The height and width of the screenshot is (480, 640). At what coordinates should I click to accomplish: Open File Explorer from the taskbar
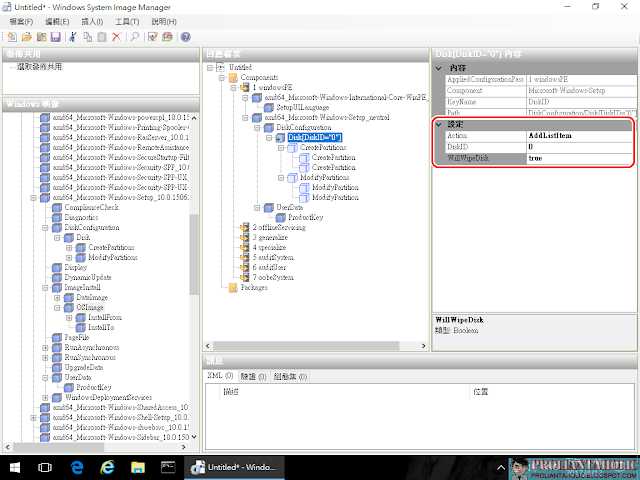coord(138,467)
